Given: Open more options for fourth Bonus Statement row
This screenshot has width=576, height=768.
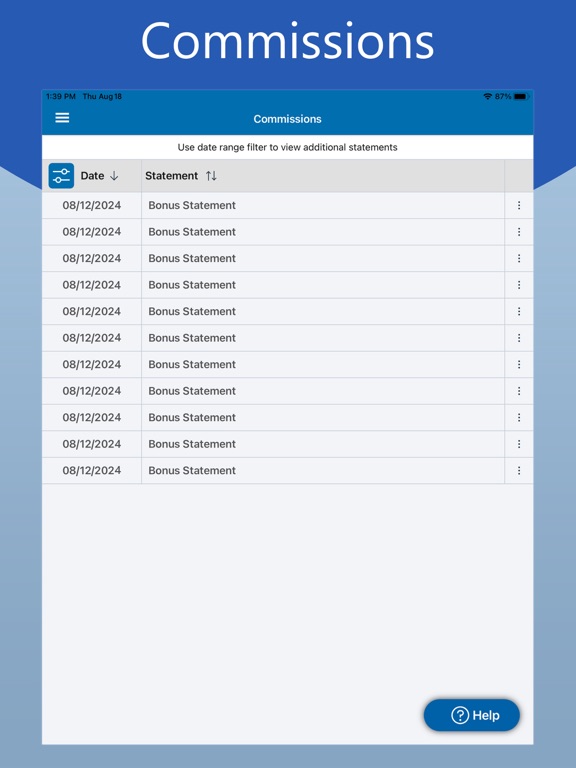Looking at the screenshot, I should 519,285.
